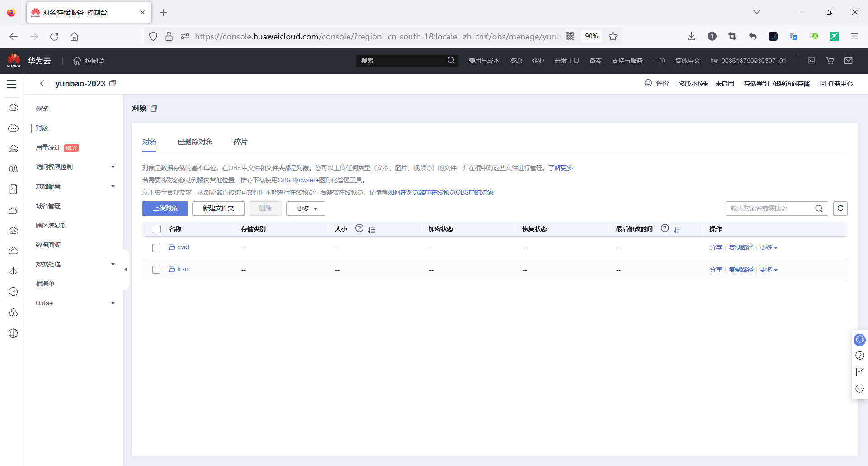The image size is (868, 466).
Task: Click the Huawei Cloud logo
Action: [x=14, y=61]
